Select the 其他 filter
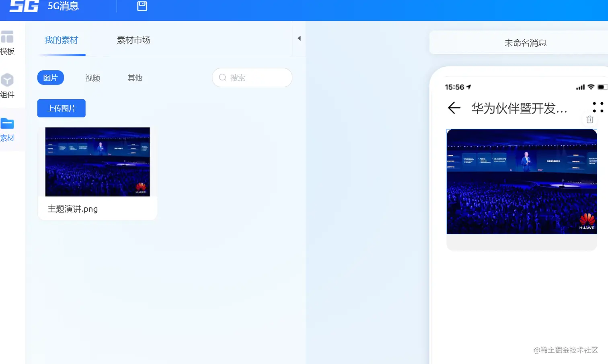Screen dimensions: 608x364 pyautogui.click(x=135, y=78)
